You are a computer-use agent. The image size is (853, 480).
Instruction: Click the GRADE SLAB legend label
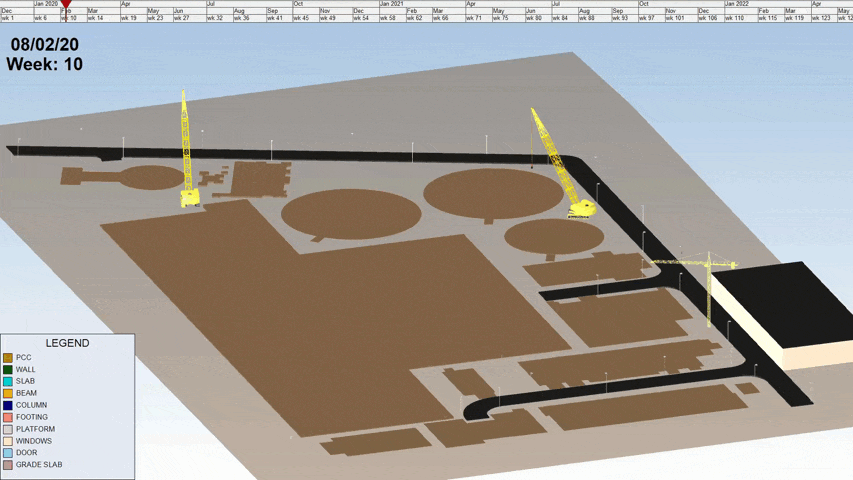tap(39, 465)
